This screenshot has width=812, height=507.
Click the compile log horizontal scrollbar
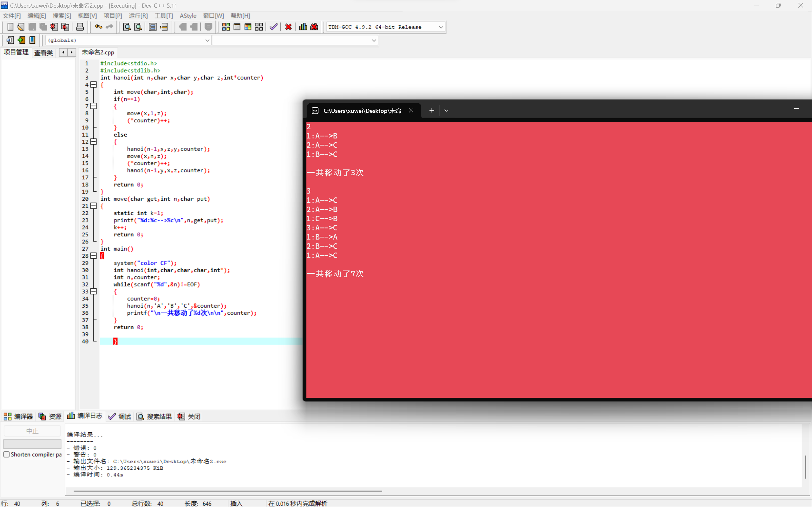227,491
